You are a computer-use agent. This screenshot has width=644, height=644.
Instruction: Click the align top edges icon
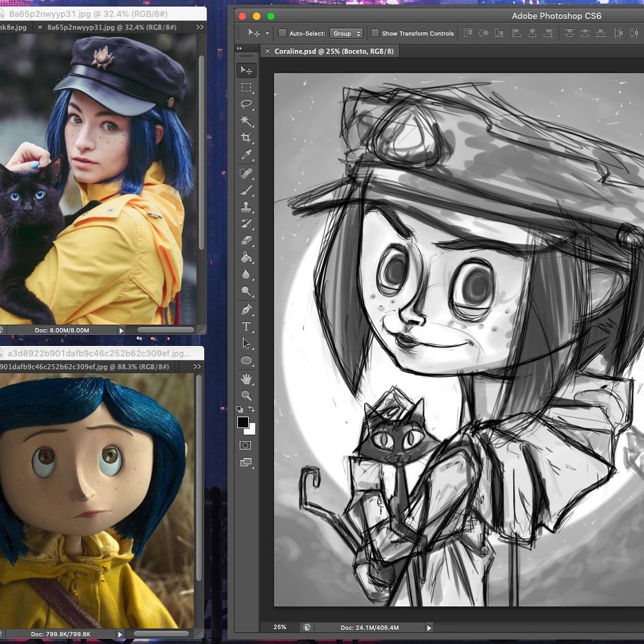point(468,33)
